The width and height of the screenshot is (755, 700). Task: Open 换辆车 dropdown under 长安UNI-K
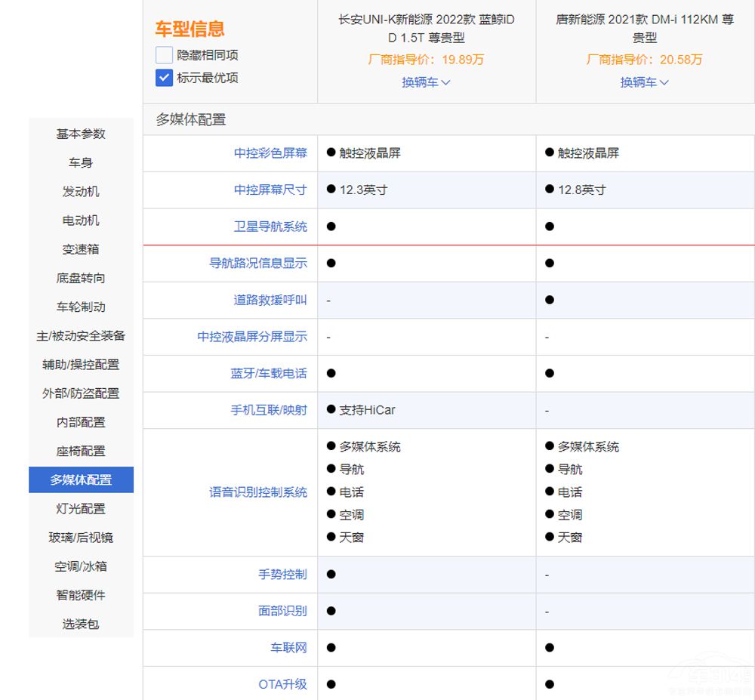[x=427, y=82]
